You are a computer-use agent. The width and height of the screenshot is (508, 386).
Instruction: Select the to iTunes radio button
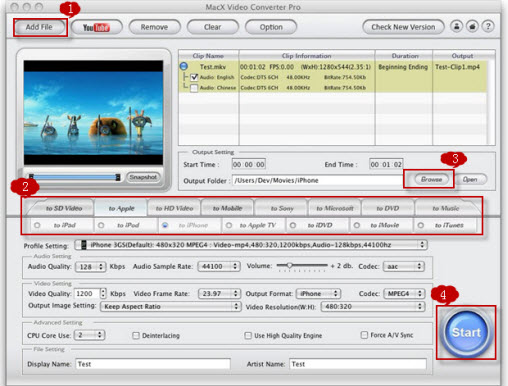421,225
